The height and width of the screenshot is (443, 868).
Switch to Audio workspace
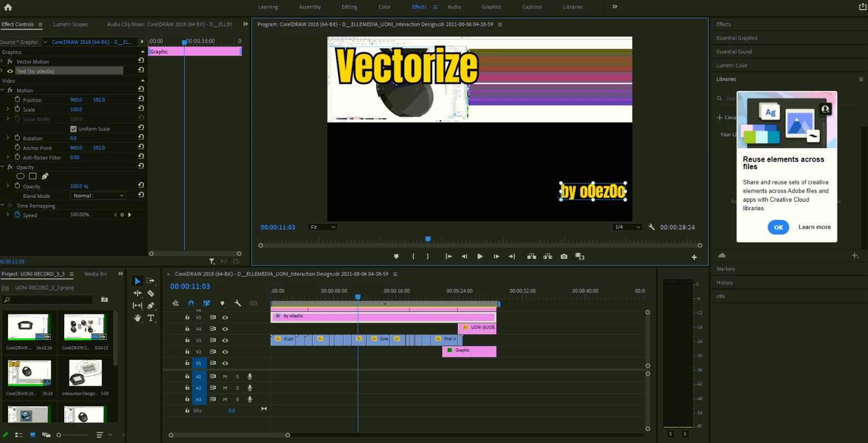[454, 7]
